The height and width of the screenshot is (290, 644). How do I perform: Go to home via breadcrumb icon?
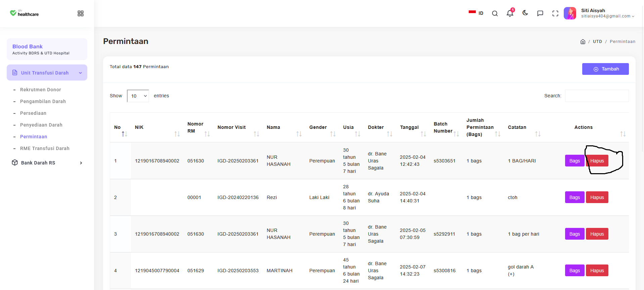click(x=583, y=42)
